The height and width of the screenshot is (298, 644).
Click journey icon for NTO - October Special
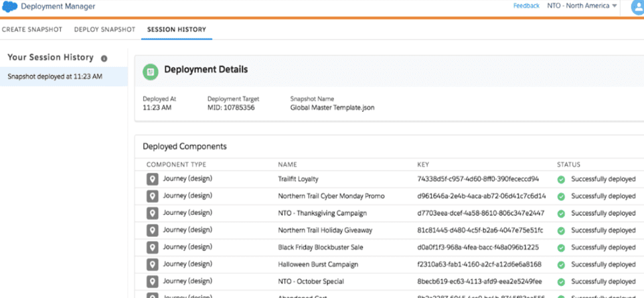pos(153,281)
